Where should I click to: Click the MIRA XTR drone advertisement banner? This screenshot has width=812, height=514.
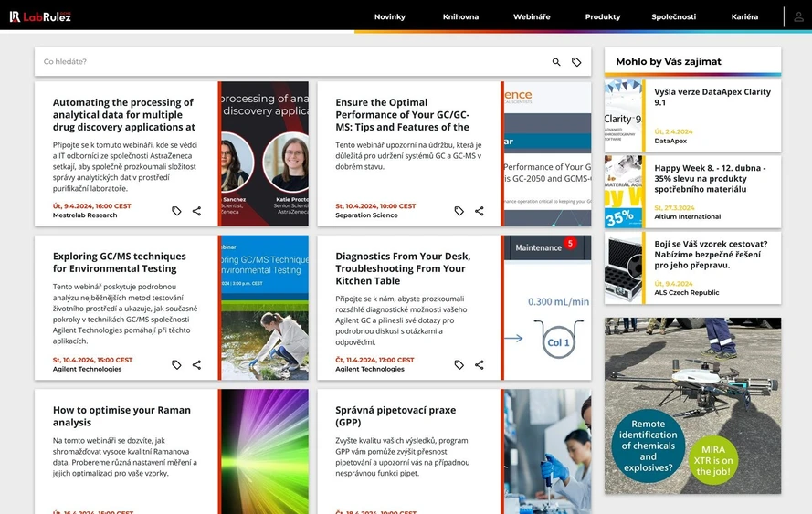point(692,405)
